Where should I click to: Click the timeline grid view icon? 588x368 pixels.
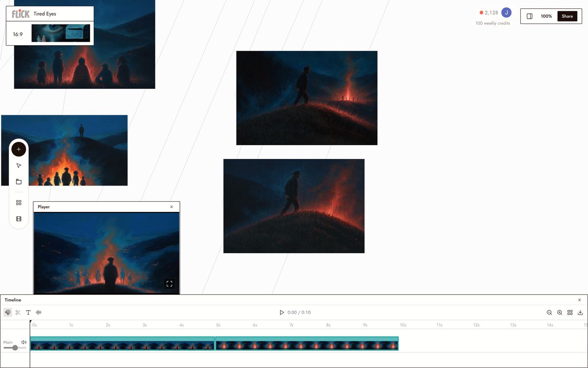pos(570,313)
